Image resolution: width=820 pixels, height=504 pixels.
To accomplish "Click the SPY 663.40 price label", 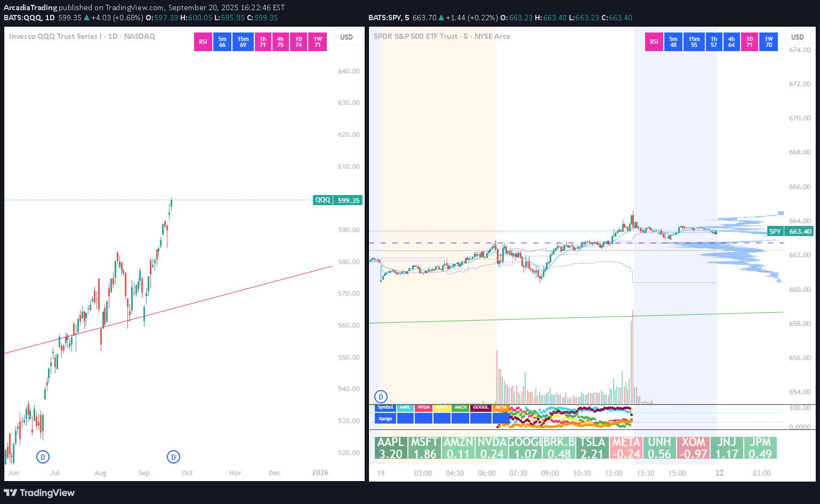I will click(x=790, y=231).
